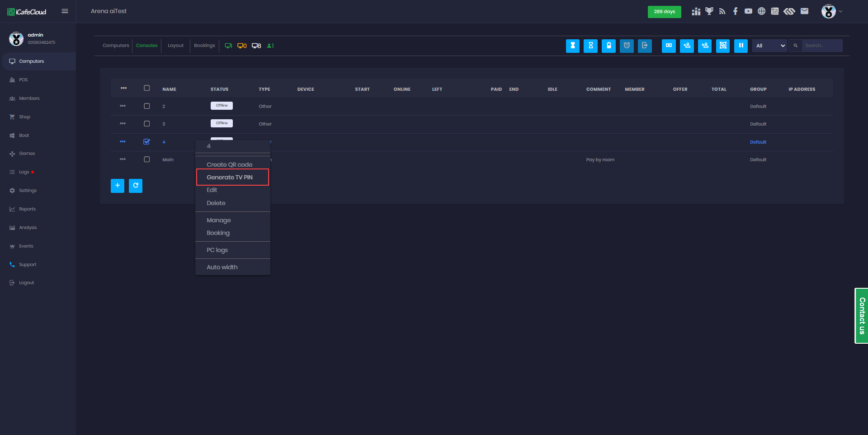Open the Facebook icon link
Viewport: 868px width, 435px height.
(735, 11)
